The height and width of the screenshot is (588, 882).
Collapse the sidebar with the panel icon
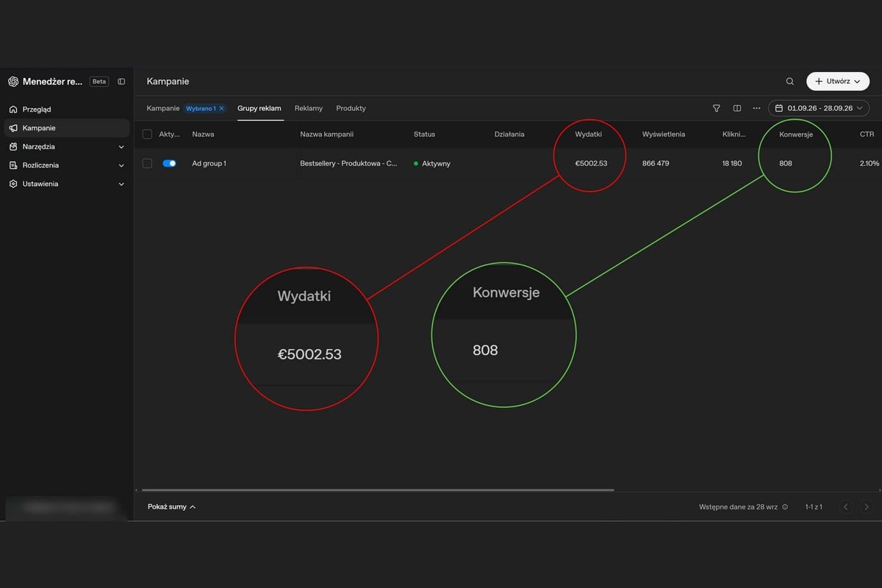pyautogui.click(x=121, y=82)
